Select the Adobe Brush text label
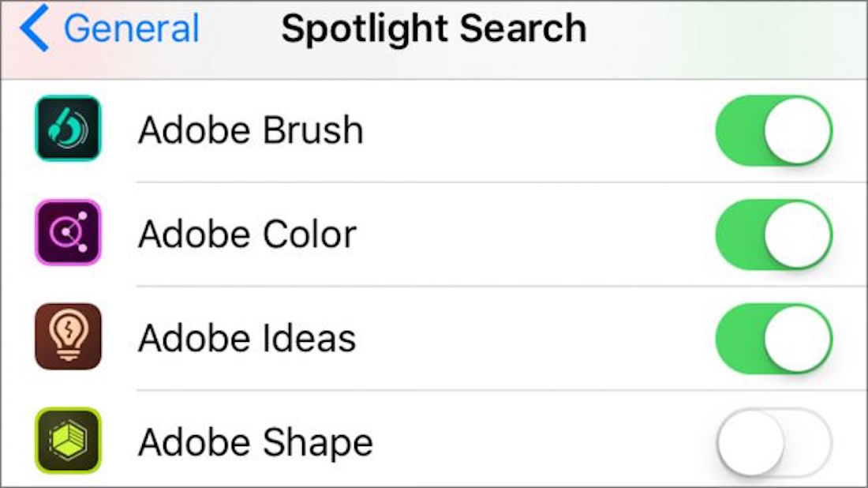Screen dimensions: 868x488 pos(250,130)
